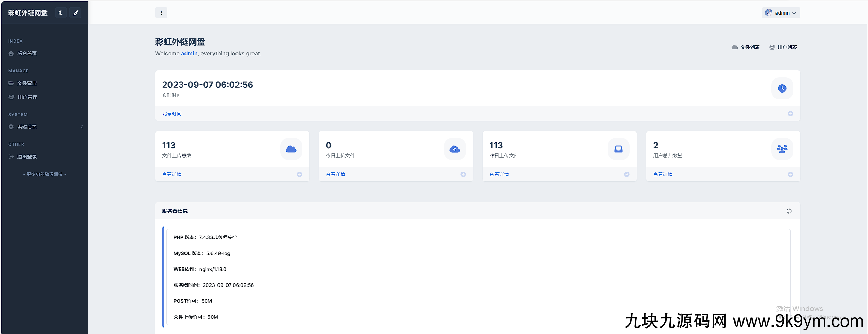Click the three-dot sidebar toggle button
The image size is (868, 334).
point(161,13)
